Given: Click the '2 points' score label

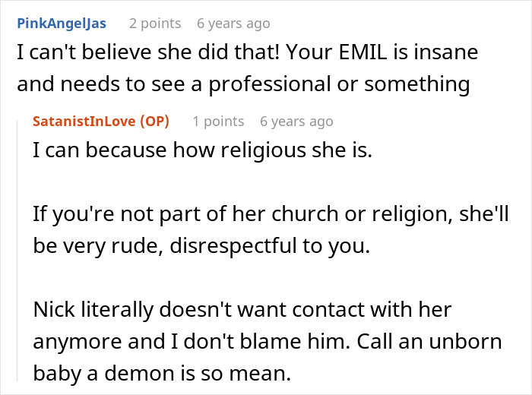Looking at the screenshot, I should tap(155, 24).
